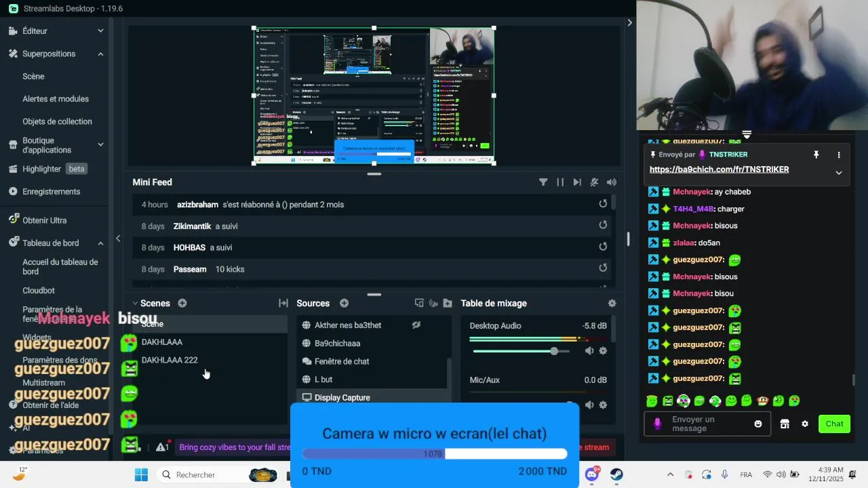Show hidden system tray icons
The width and height of the screenshot is (868, 488).
pyautogui.click(x=671, y=474)
